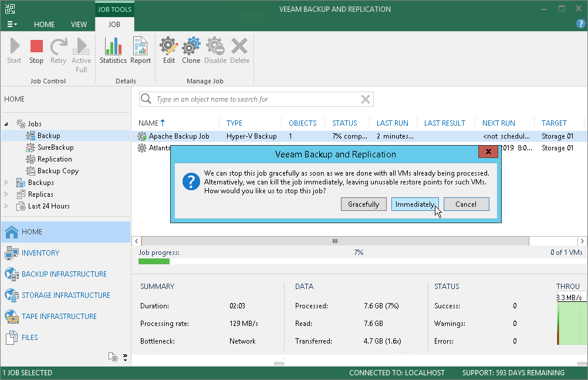Select SureBackup in the tree
588x380 pixels.
(55, 147)
